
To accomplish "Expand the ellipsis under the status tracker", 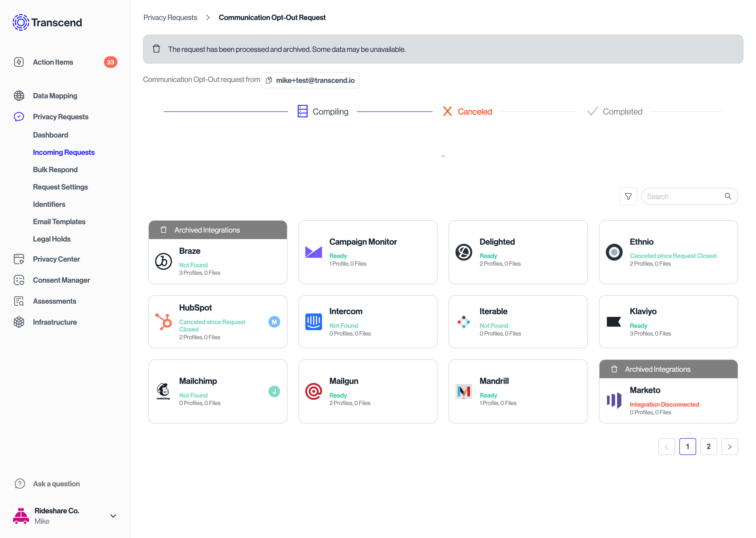I will click(x=443, y=156).
